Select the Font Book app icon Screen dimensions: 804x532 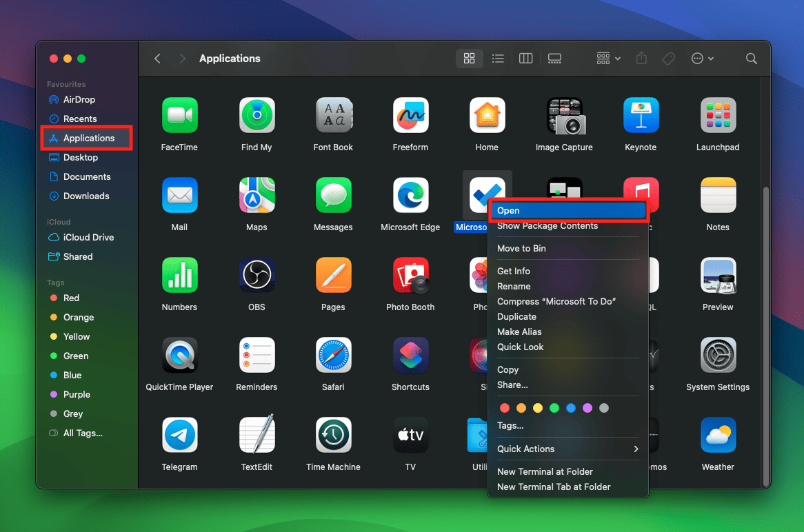point(333,115)
